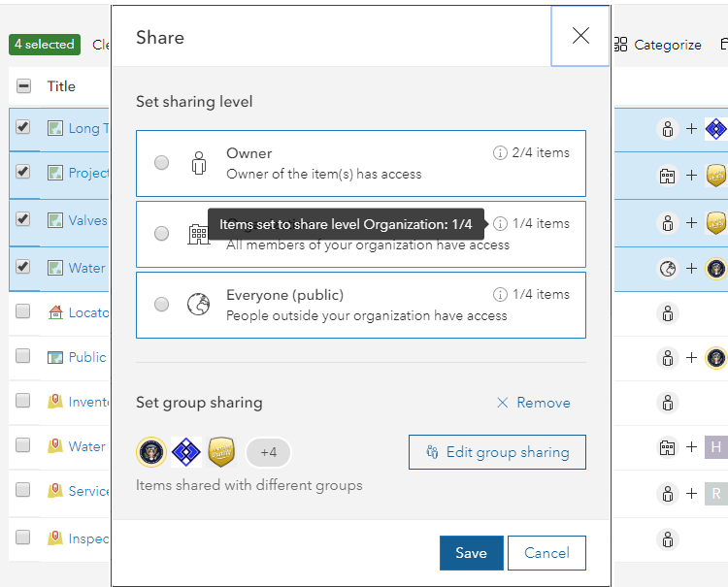Save the sharing settings
Image resolution: width=728 pixels, height=587 pixels.
point(471,553)
